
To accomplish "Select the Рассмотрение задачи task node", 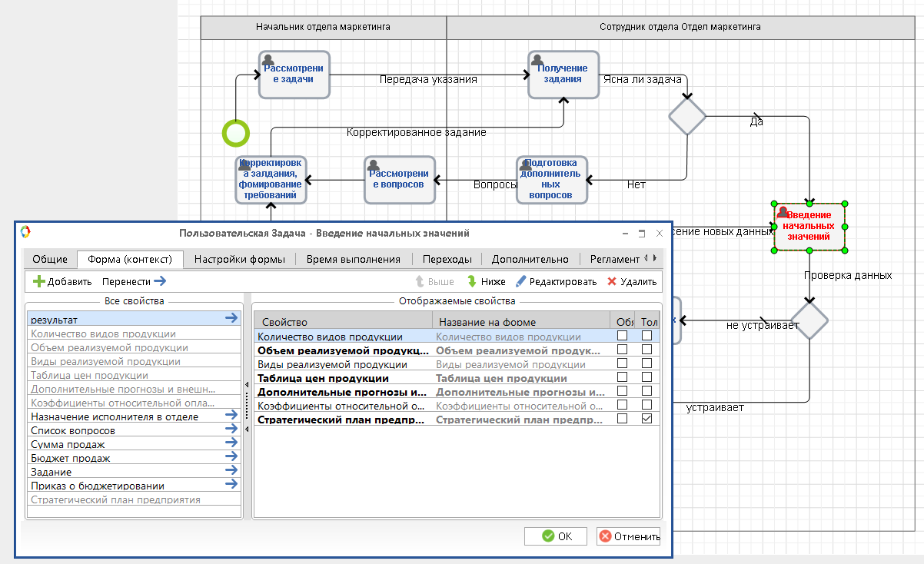I will point(294,75).
